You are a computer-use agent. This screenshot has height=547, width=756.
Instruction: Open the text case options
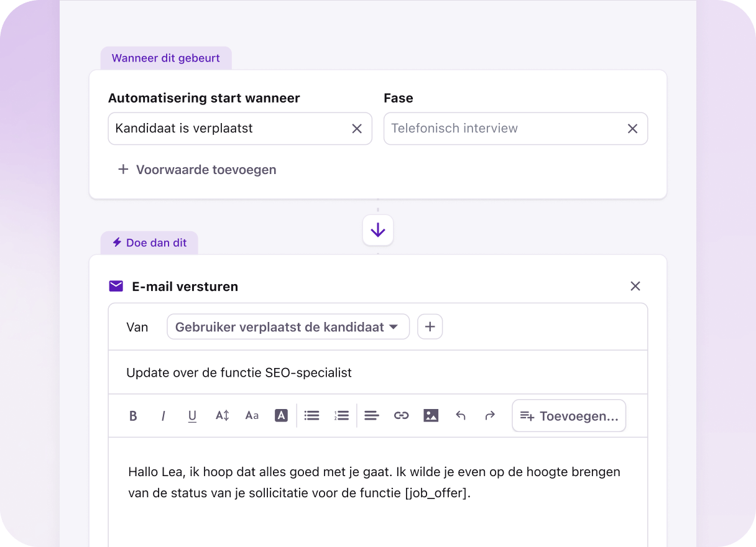coord(252,415)
